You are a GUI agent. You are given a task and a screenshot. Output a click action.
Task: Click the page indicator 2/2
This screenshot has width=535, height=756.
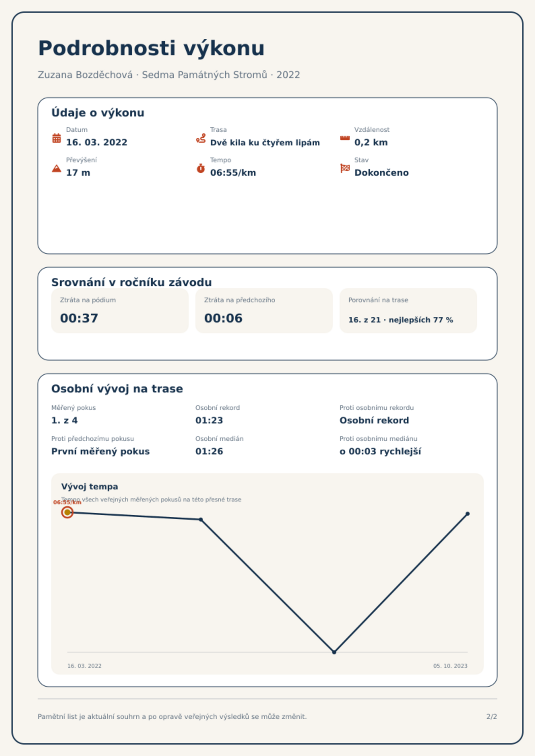click(x=492, y=716)
